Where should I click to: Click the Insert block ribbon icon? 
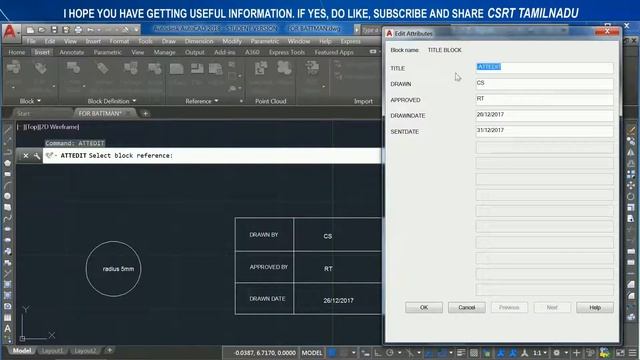13,67
